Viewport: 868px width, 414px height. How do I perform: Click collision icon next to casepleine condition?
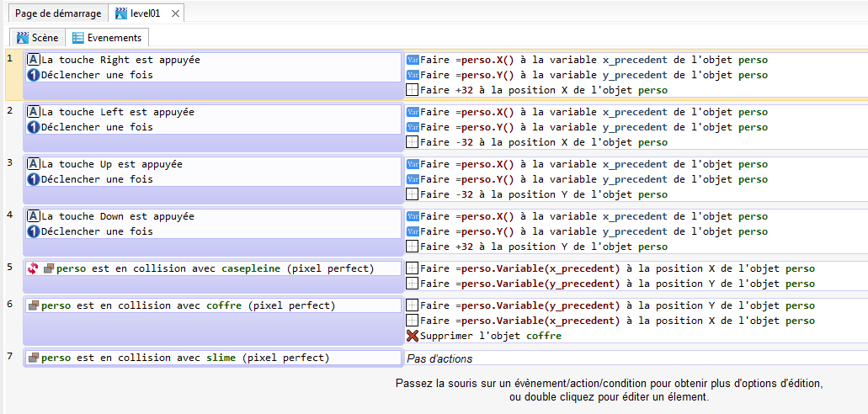[x=49, y=268]
